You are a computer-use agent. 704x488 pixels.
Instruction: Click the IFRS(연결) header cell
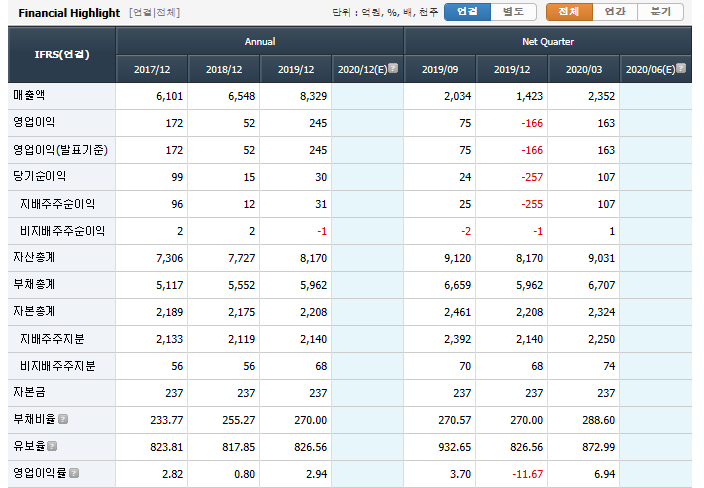62,55
